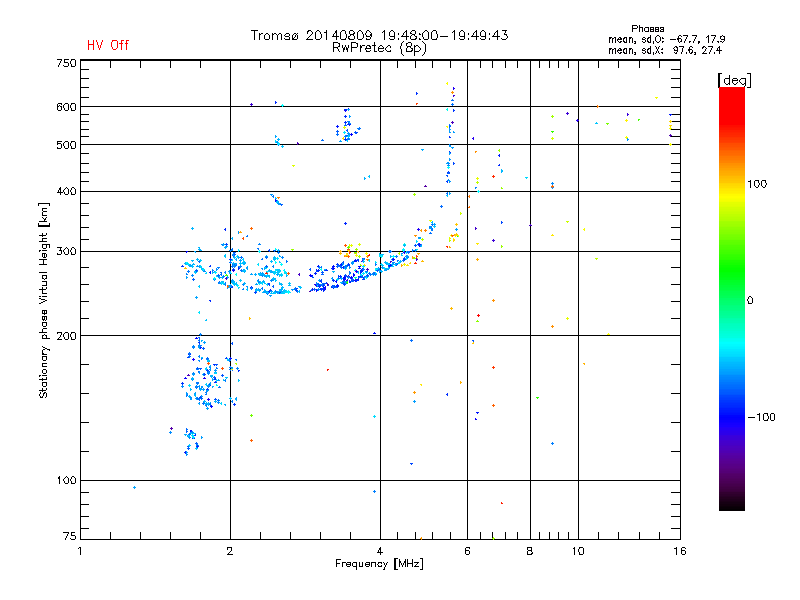Click the 'mean, sd,O: -67.7, 17.9' value

click(666, 39)
